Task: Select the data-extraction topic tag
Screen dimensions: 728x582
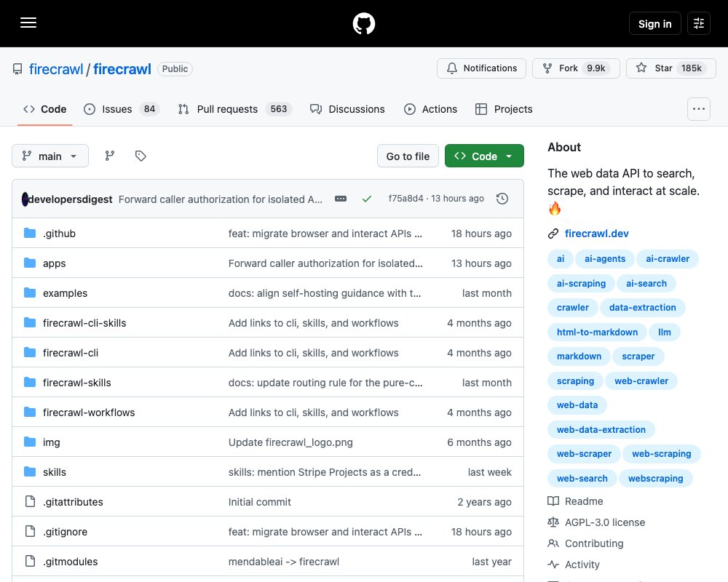Action: click(642, 307)
